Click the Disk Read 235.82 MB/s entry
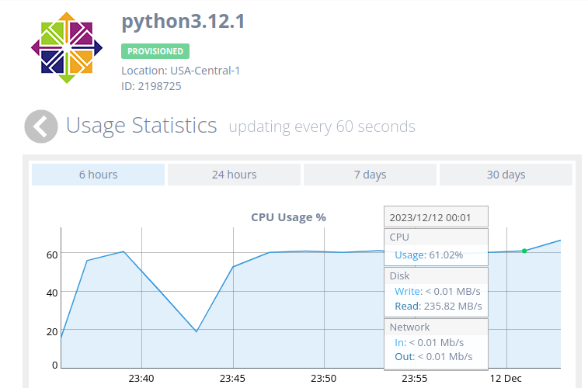 (438, 306)
